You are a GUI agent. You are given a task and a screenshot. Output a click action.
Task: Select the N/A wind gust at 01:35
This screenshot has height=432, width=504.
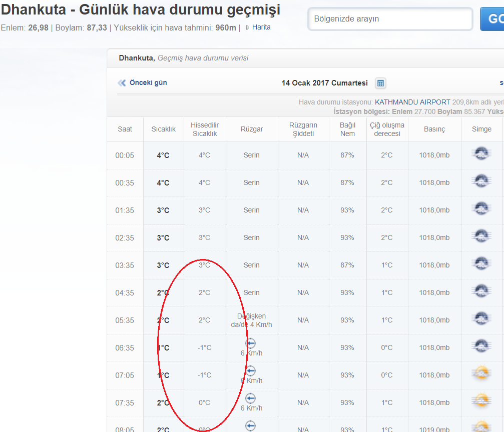click(x=303, y=210)
